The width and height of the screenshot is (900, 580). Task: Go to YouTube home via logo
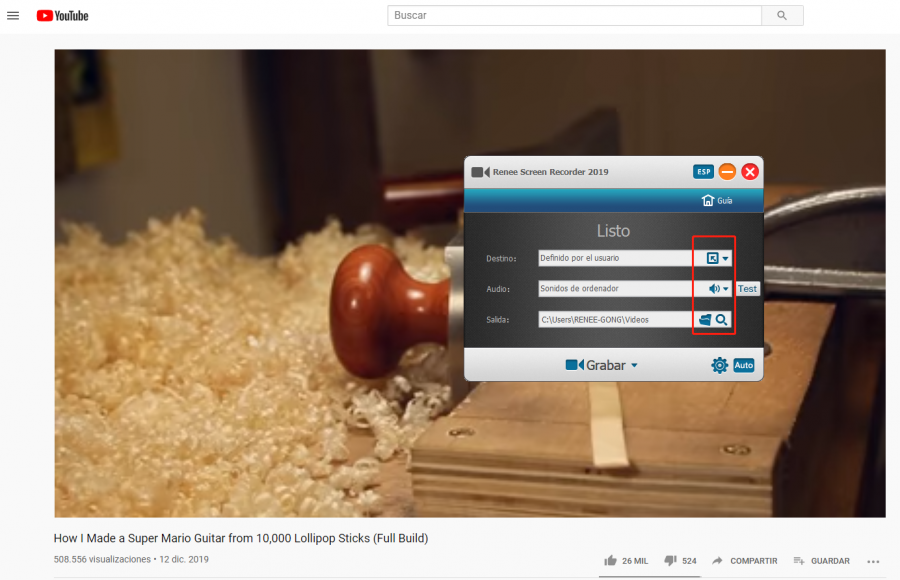pos(63,16)
